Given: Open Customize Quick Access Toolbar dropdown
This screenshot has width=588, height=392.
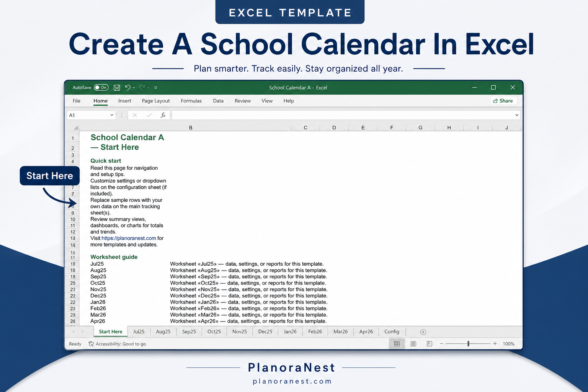Looking at the screenshot, I should pyautogui.click(x=155, y=88).
